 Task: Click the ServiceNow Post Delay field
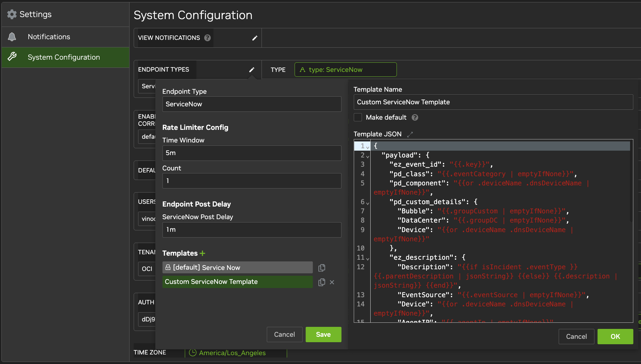pyautogui.click(x=252, y=230)
